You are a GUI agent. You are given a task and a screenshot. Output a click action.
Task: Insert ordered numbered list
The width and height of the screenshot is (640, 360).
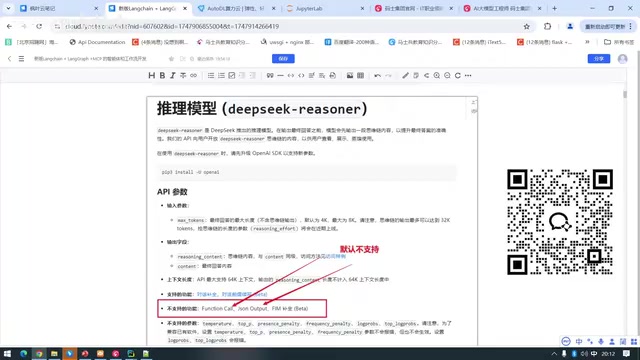[x=221, y=76]
